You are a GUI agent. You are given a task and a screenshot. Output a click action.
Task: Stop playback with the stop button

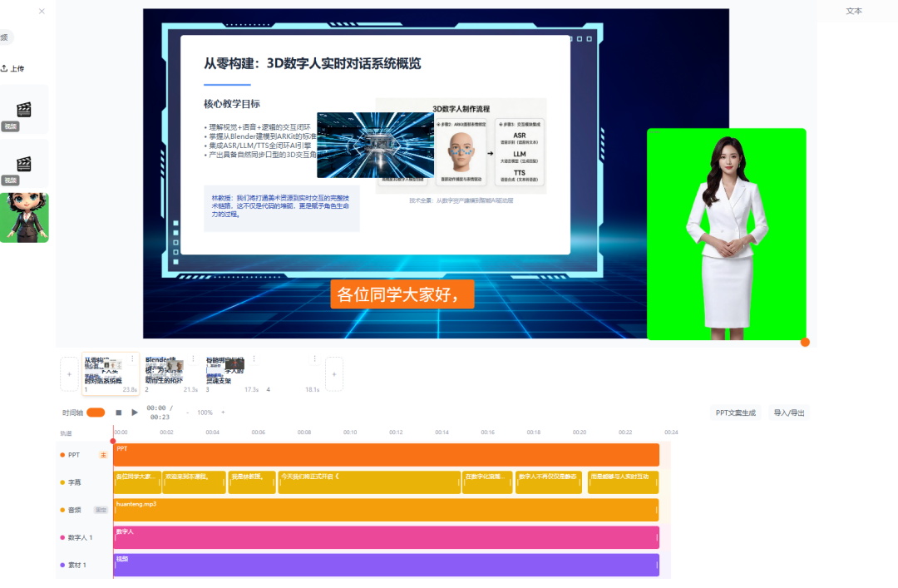click(x=119, y=413)
